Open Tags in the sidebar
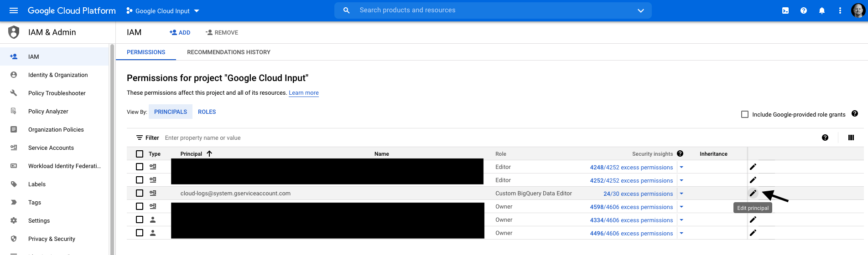868x255 pixels. coord(55,202)
